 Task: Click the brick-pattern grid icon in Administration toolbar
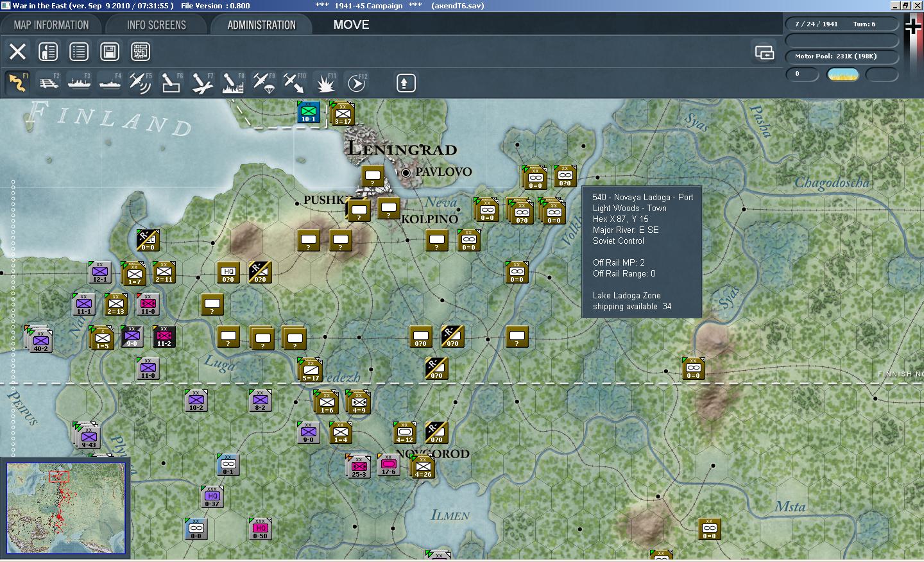pyautogui.click(x=141, y=51)
